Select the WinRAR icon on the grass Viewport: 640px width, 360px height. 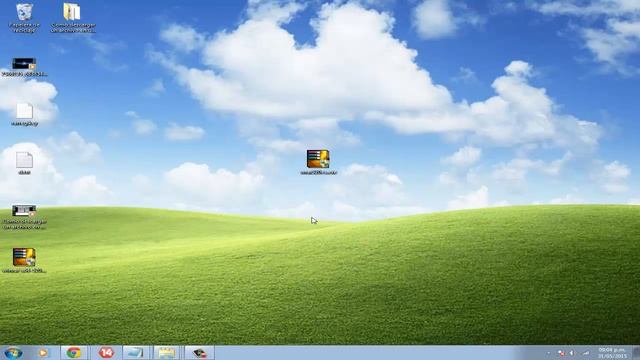click(24, 260)
